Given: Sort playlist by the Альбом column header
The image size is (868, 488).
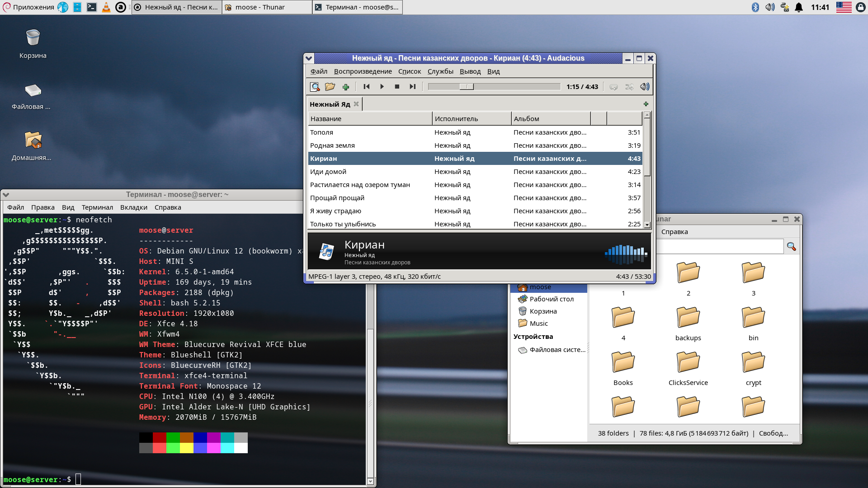Looking at the screenshot, I should pyautogui.click(x=551, y=119).
